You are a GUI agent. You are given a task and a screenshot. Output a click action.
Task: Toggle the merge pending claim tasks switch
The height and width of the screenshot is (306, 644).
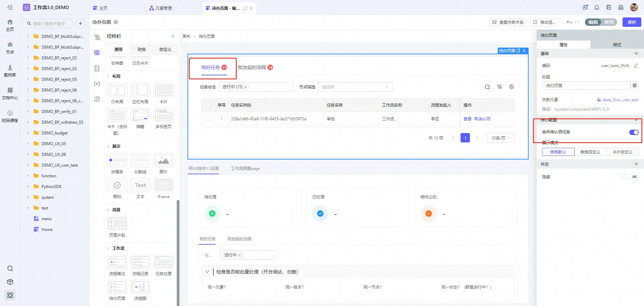[x=634, y=132]
